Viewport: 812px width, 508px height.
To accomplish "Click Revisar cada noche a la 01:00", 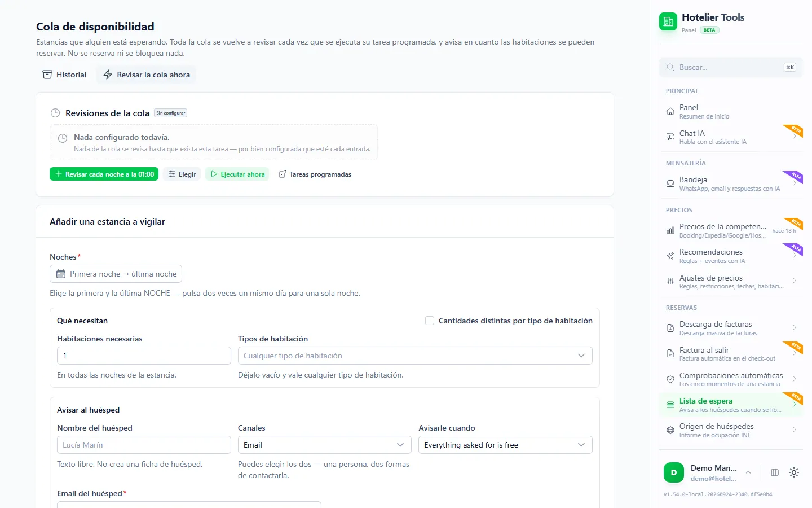I will pos(104,174).
